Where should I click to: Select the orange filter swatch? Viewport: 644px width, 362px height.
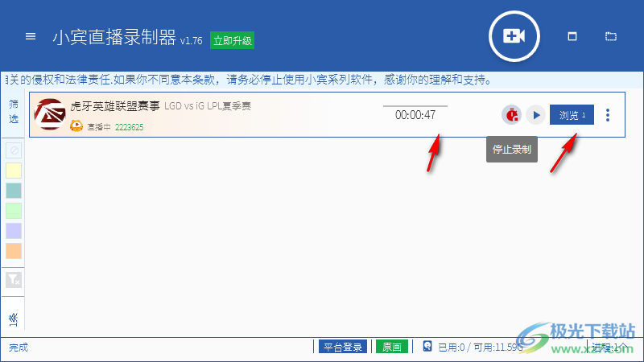click(14, 251)
